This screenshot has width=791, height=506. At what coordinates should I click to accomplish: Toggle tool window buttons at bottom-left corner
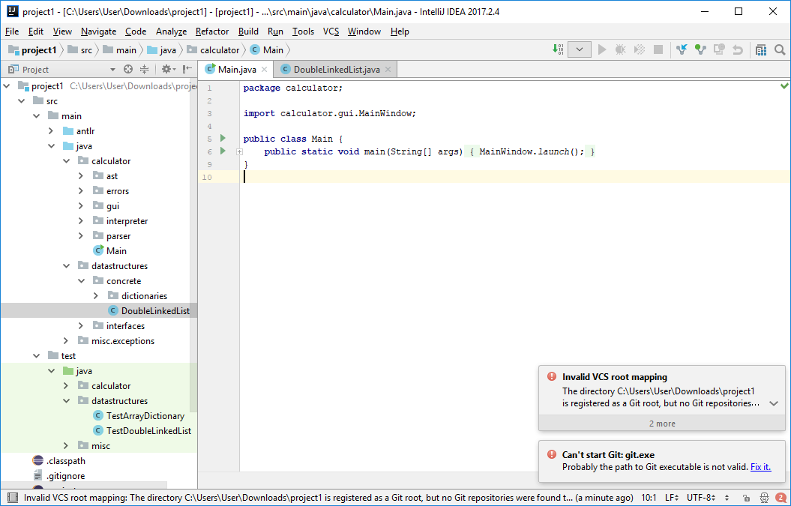pos(13,497)
